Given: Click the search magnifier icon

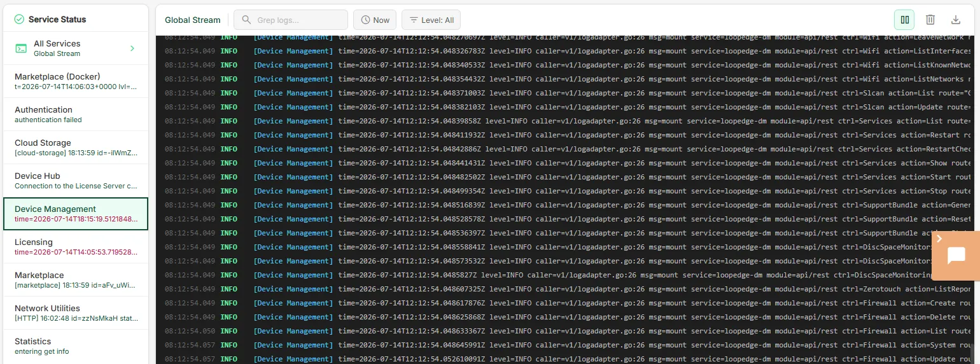Looking at the screenshot, I should pos(246,20).
